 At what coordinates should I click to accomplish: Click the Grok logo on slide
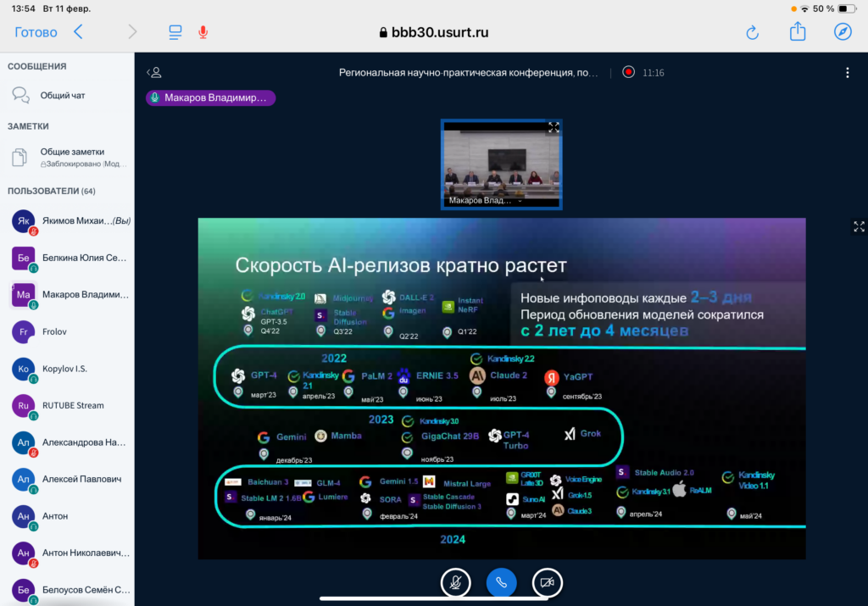pos(570,434)
